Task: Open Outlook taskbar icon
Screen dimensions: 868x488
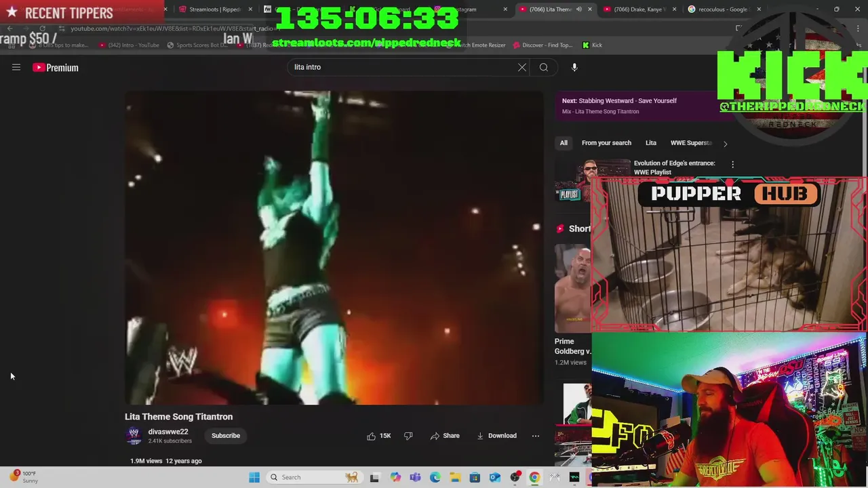Action: point(495,477)
